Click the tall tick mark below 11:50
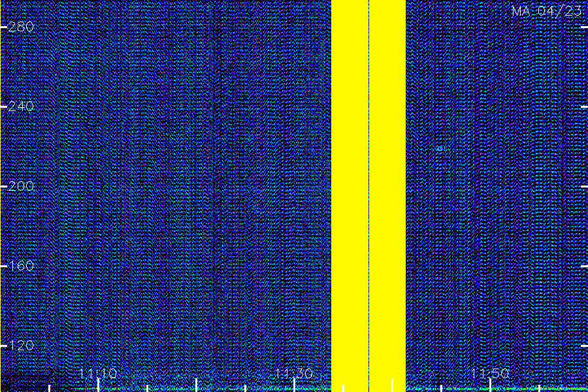588x392 pixels. pos(490,385)
